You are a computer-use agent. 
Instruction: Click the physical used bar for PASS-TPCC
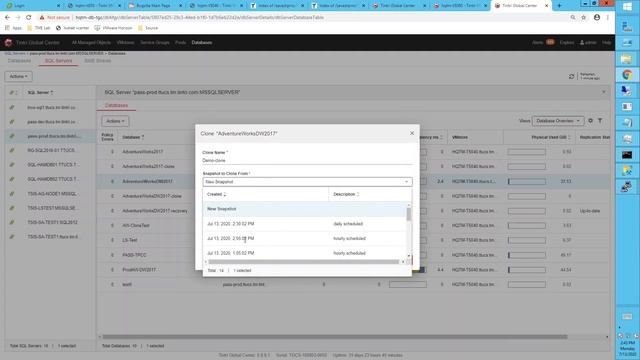(x=527, y=255)
